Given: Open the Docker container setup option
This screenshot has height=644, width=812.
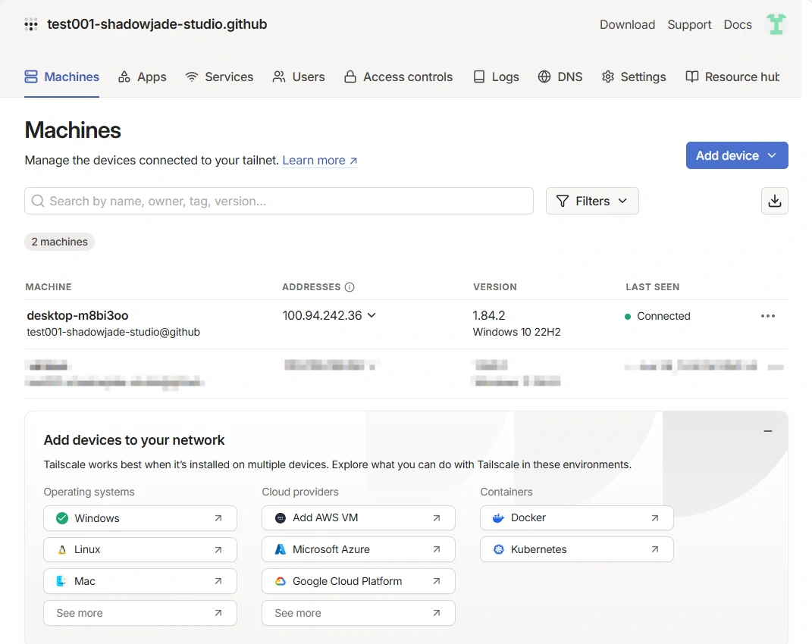Looking at the screenshot, I should click(x=576, y=518).
